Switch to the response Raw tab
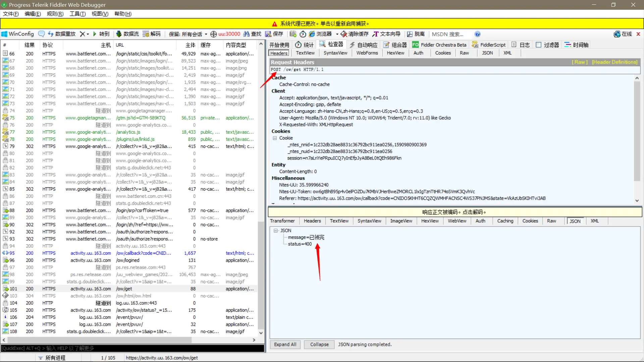644x362 pixels. point(551,221)
